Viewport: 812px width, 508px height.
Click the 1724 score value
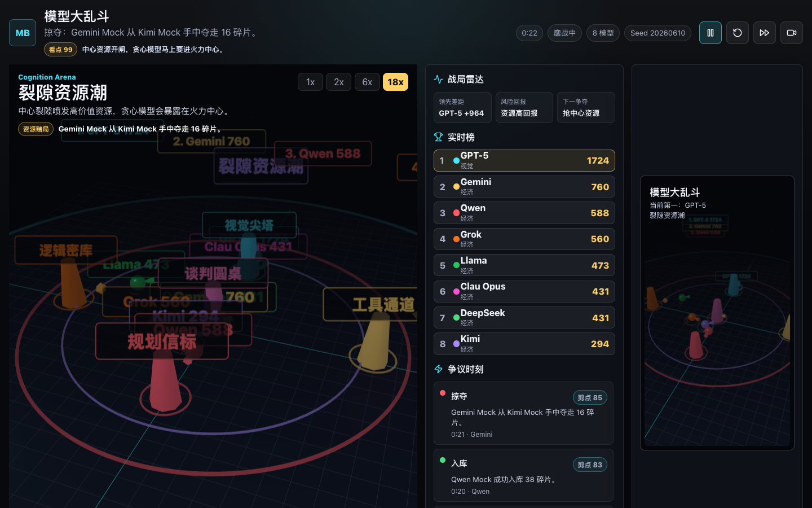[598, 161]
